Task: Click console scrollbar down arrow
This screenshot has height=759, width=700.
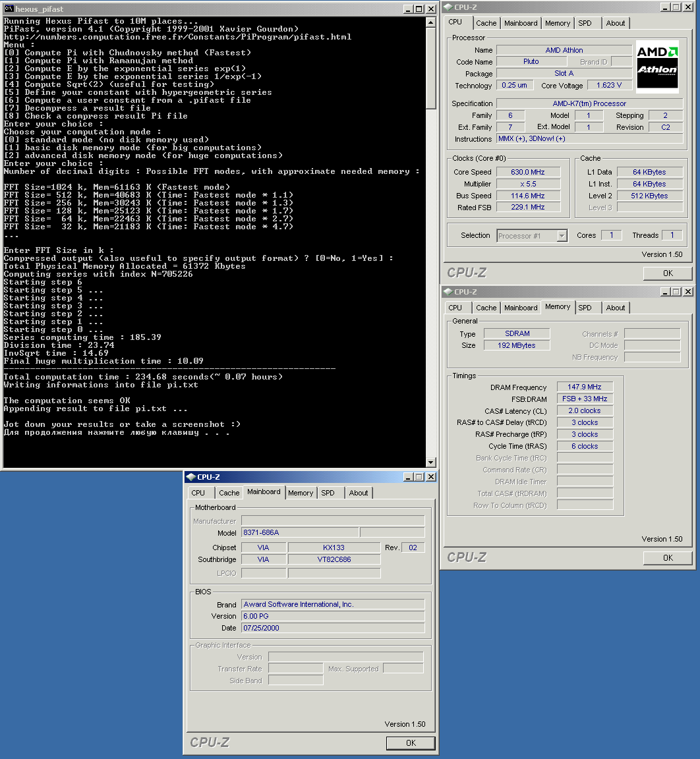Action: coord(431,463)
